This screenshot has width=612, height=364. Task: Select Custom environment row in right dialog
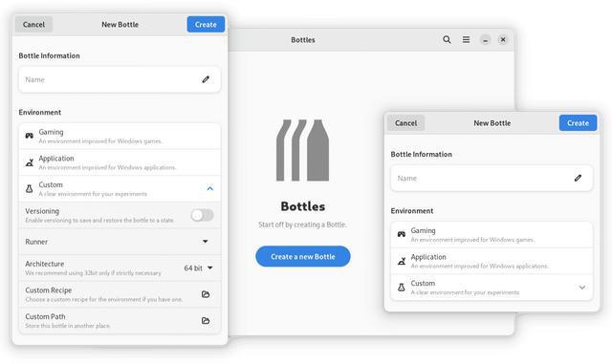click(492, 288)
